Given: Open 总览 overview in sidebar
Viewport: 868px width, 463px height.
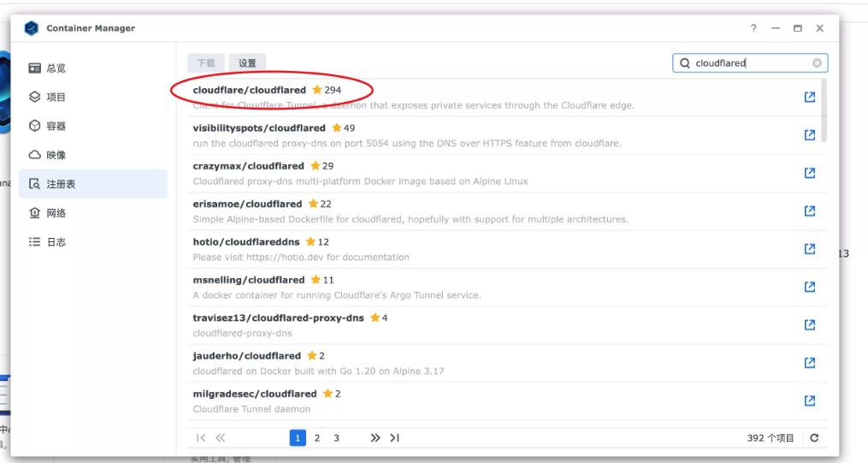Looking at the screenshot, I should click(x=56, y=68).
